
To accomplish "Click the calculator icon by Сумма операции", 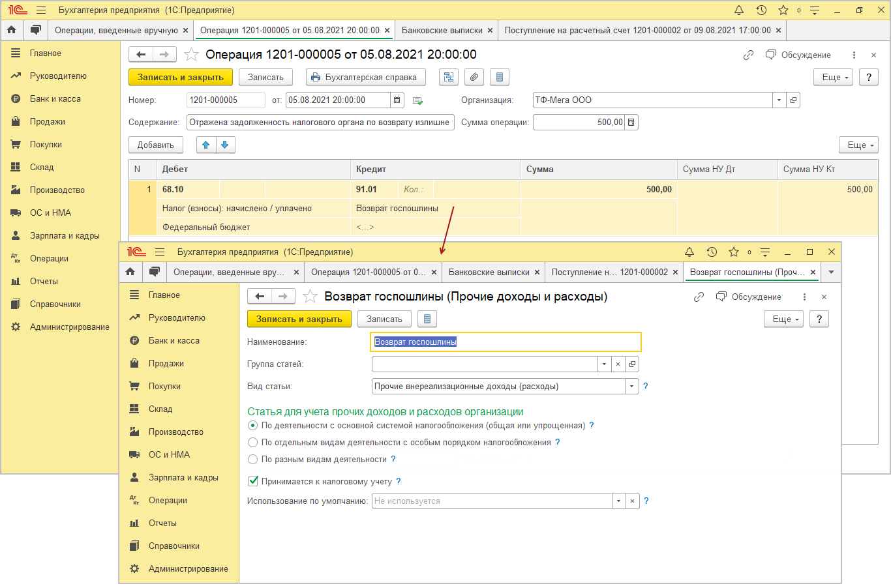I will (x=631, y=123).
